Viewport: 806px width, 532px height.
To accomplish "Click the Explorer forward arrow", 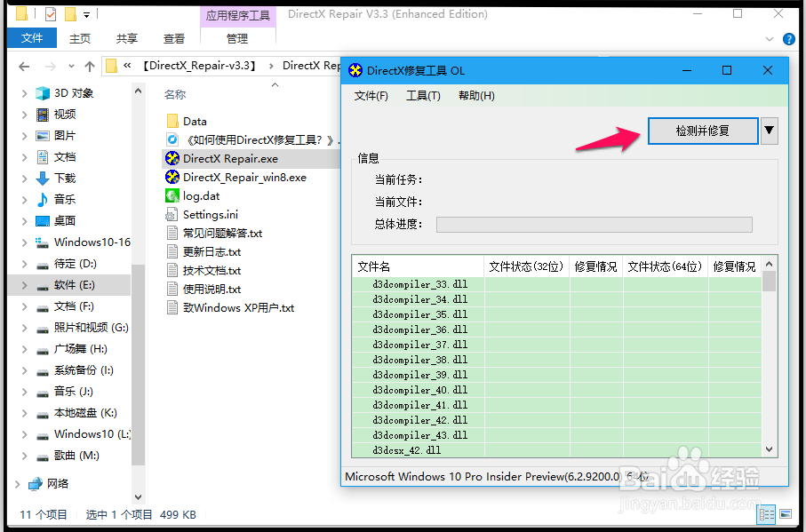I will [x=51, y=67].
